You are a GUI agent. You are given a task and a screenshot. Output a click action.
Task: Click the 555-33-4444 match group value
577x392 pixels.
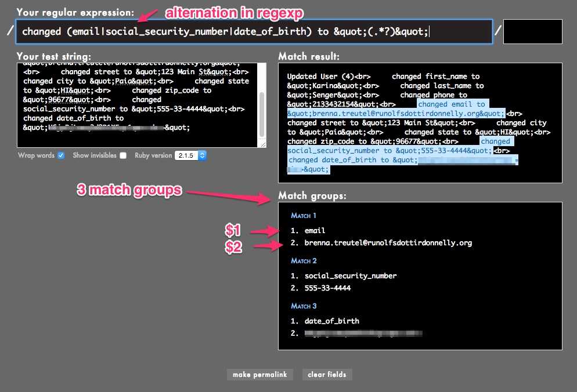click(x=327, y=288)
